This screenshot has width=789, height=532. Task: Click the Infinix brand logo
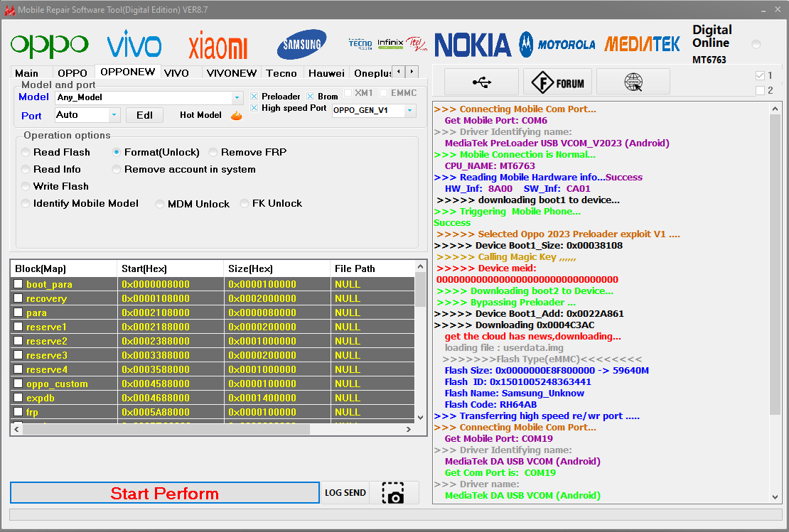[x=390, y=44]
